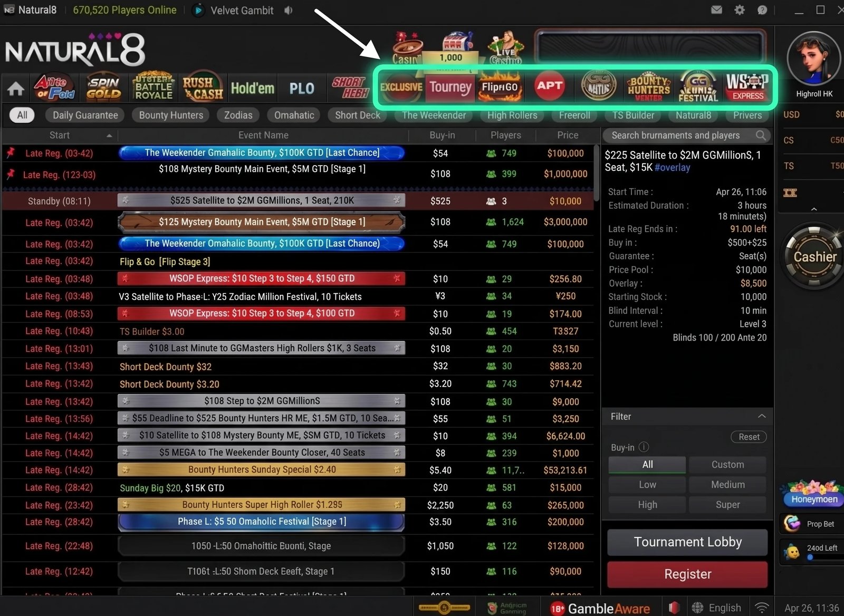Select $525 Satellite to $2M GGMillions row
844x616 pixels.
[x=298, y=201]
